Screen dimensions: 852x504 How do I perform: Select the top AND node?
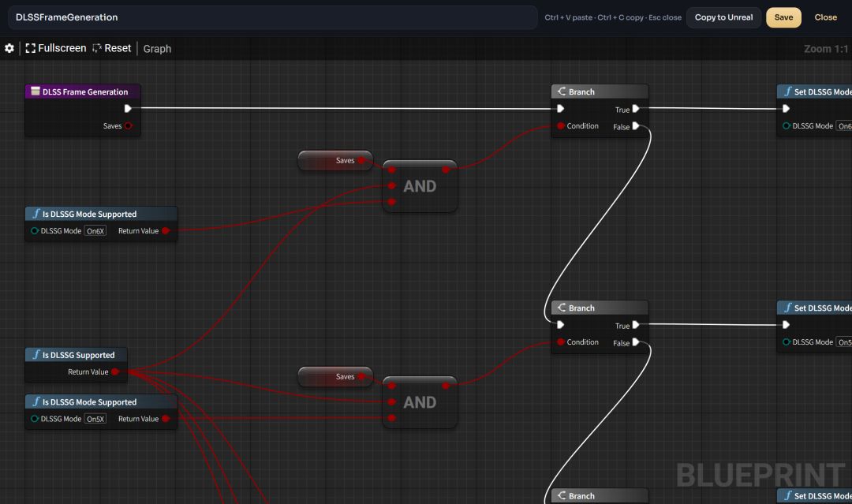tap(420, 185)
